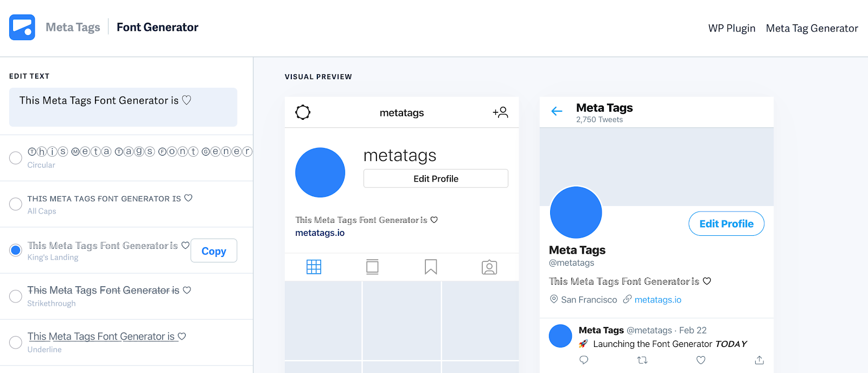This screenshot has width=868, height=373.
Task: Click Edit Profile in Twitter preview
Action: tap(726, 223)
